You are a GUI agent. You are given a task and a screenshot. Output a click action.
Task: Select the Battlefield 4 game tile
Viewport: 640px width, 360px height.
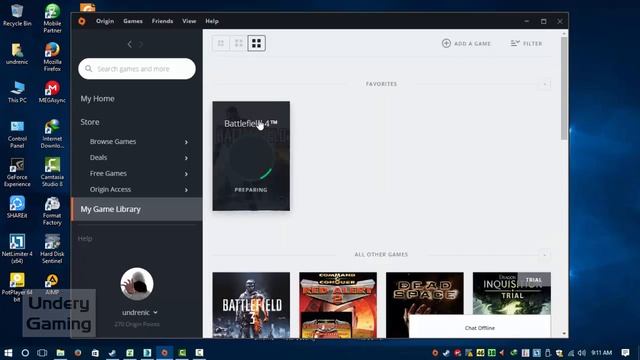(x=251, y=156)
